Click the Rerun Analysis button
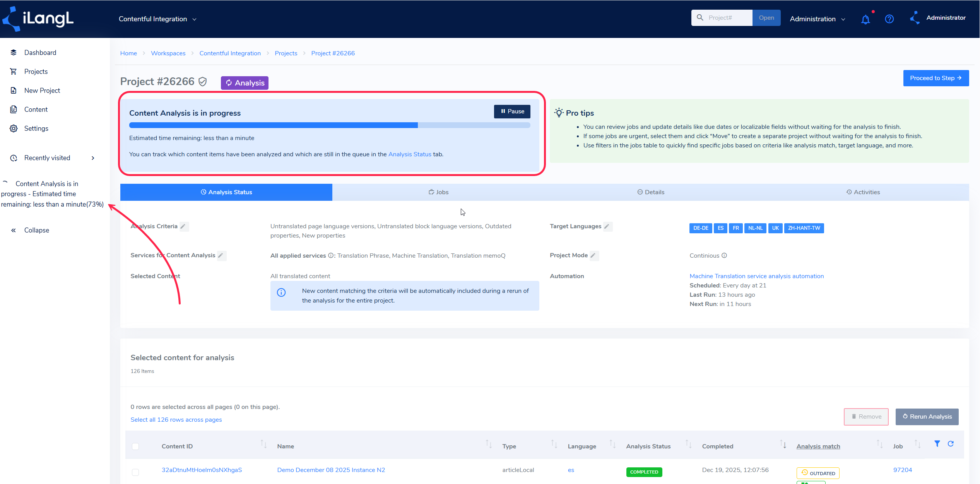The width and height of the screenshot is (980, 484). click(927, 417)
